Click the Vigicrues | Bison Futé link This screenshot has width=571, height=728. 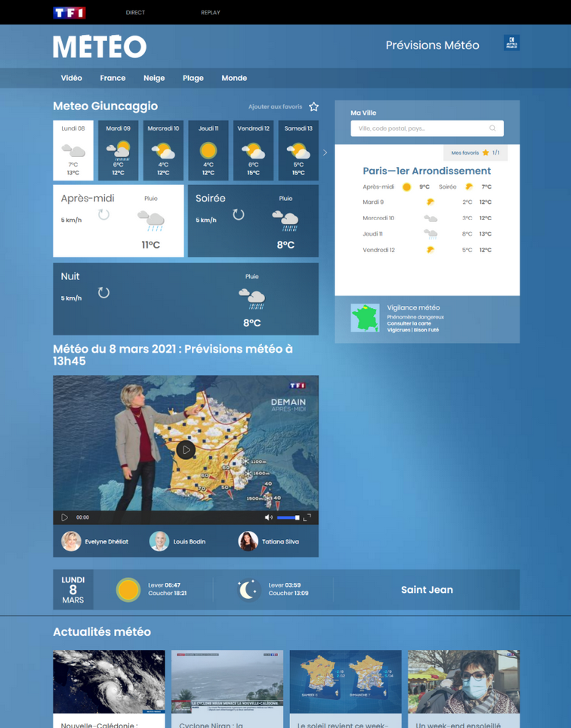point(412,330)
